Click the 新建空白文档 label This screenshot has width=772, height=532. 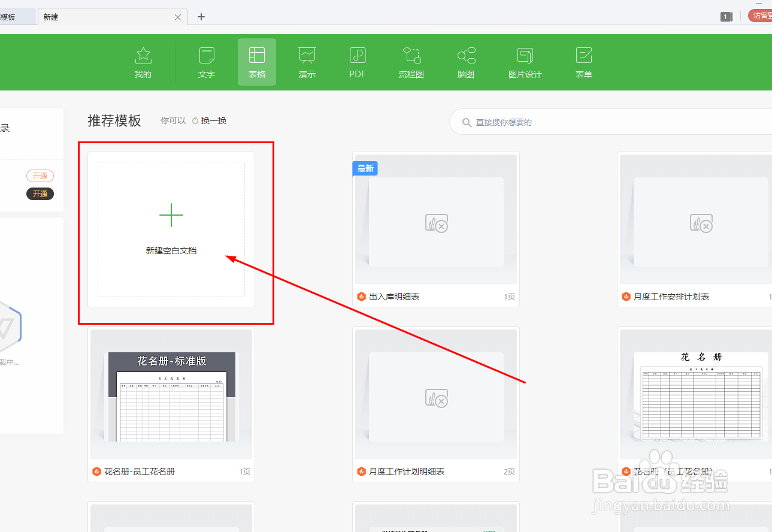[171, 250]
